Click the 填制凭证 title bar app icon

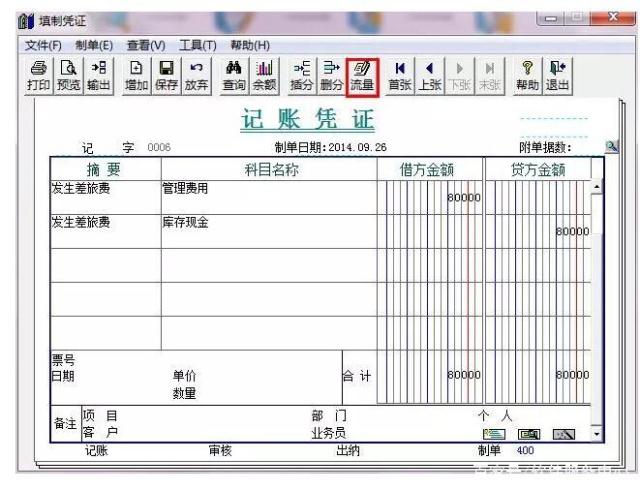26,21
